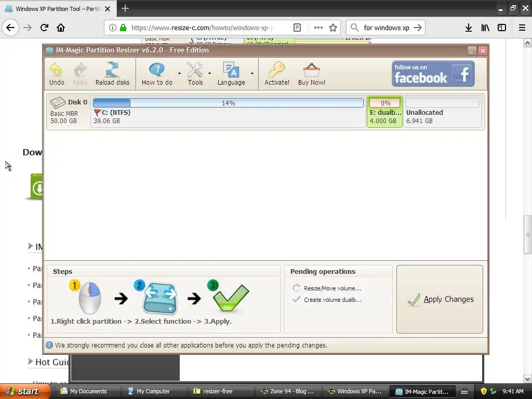Open the browser Downloads icon
The image size is (532, 399).
(x=468, y=28)
